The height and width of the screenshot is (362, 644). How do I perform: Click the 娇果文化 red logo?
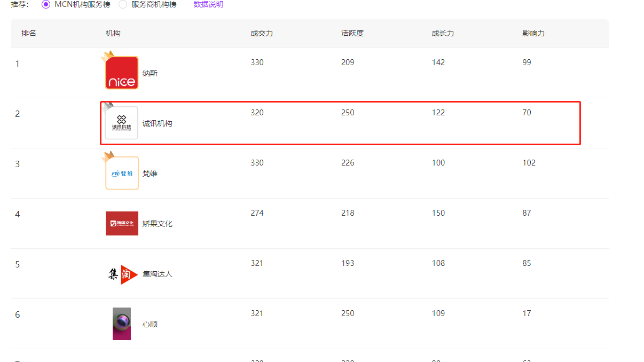click(122, 223)
